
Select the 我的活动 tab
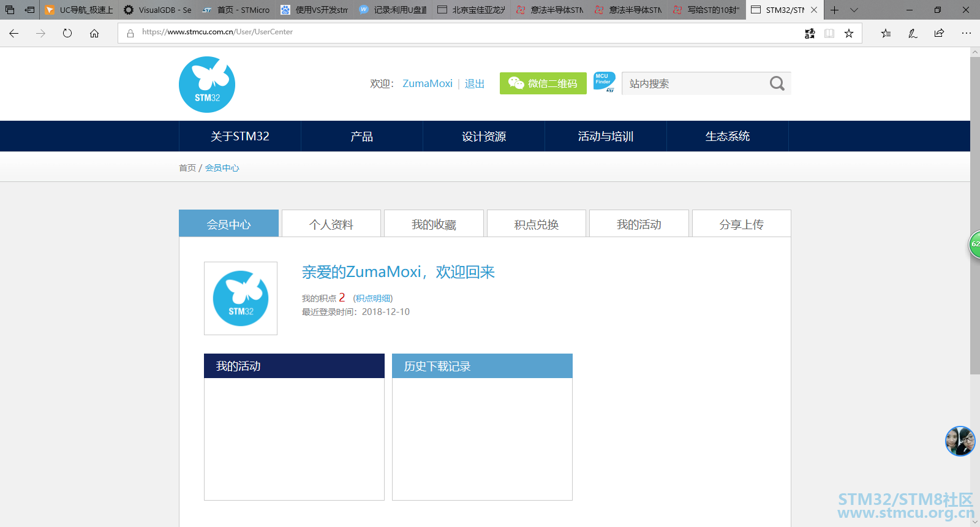pyautogui.click(x=639, y=224)
